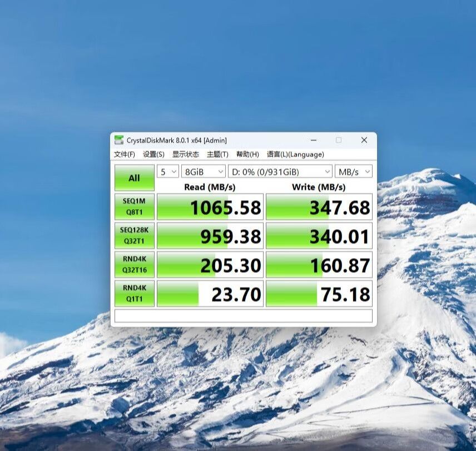Open the 文件(F) menu

tap(125, 154)
